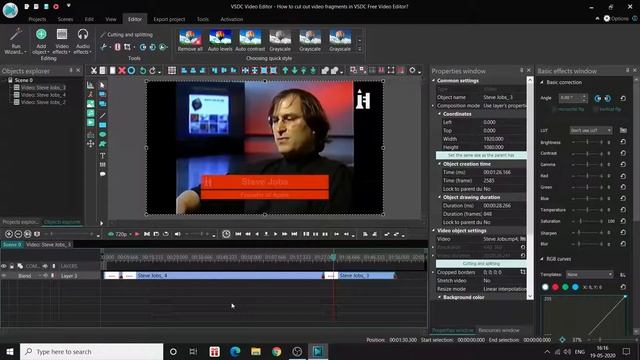Open the RGB curves Templates dropdown
Screen dimensions: 640x360
tap(589, 274)
